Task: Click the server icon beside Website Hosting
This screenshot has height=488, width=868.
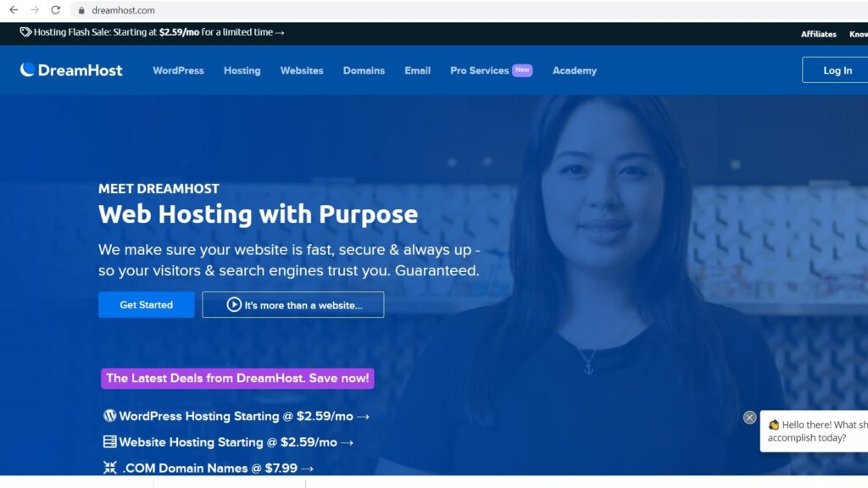Action: pyautogui.click(x=109, y=441)
